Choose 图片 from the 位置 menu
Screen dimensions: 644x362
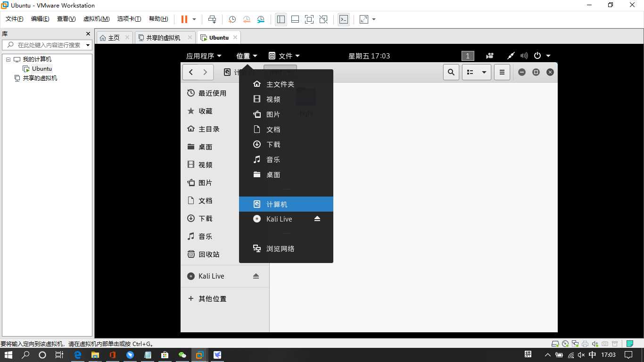[x=286, y=115]
